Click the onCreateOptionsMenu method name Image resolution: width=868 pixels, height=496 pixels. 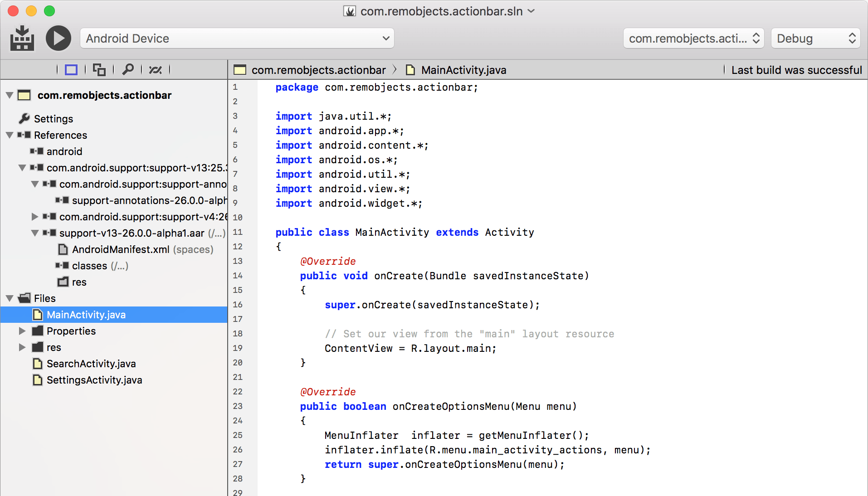point(451,406)
